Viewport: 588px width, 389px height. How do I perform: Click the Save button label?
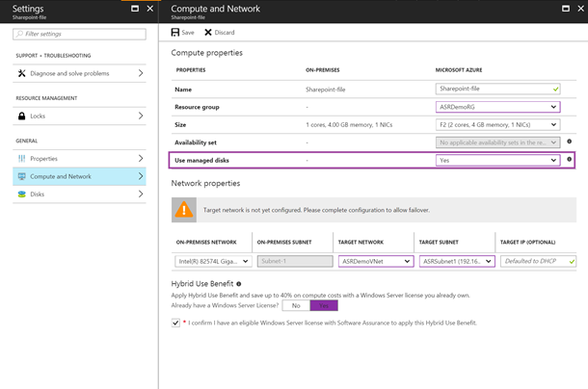tap(188, 33)
